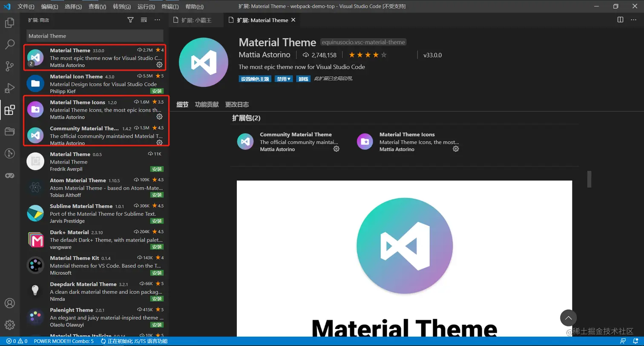Open the Accounts icon in activity bar
Viewport: 644px width, 346px height.
[x=9, y=303]
